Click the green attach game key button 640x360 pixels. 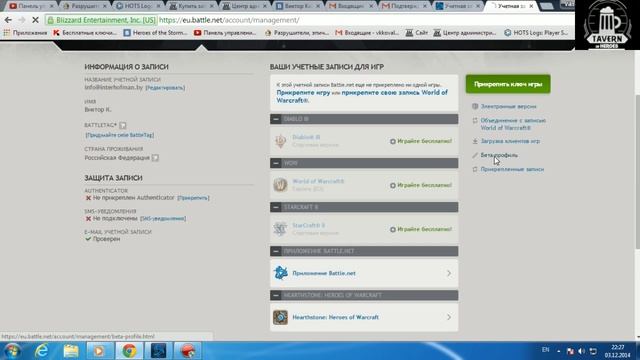tap(508, 84)
